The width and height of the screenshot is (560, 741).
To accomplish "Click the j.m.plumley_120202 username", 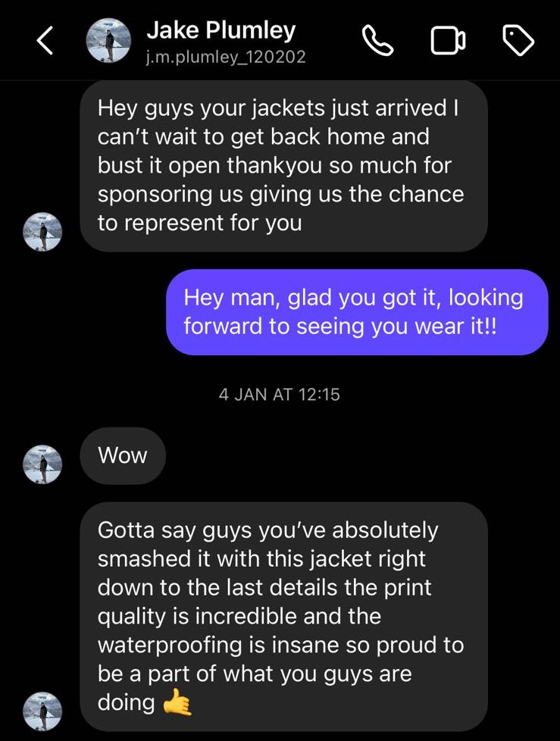I will pyautogui.click(x=226, y=57).
